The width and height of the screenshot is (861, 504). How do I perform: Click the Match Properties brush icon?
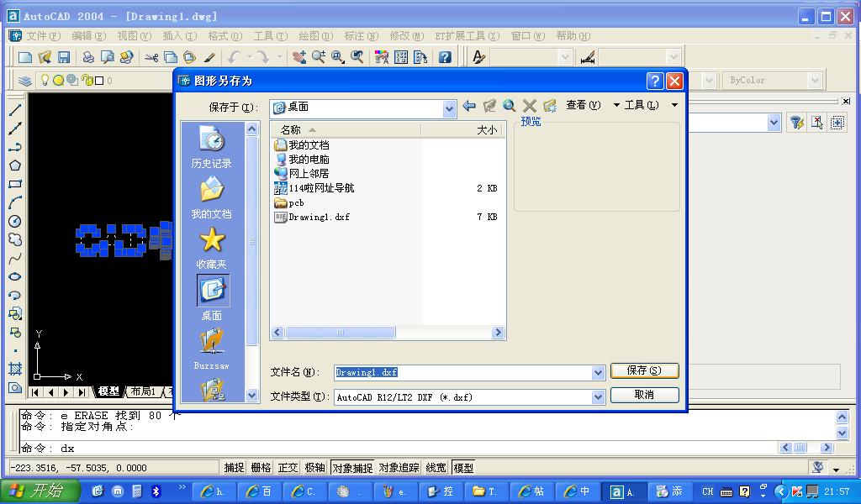pos(209,57)
